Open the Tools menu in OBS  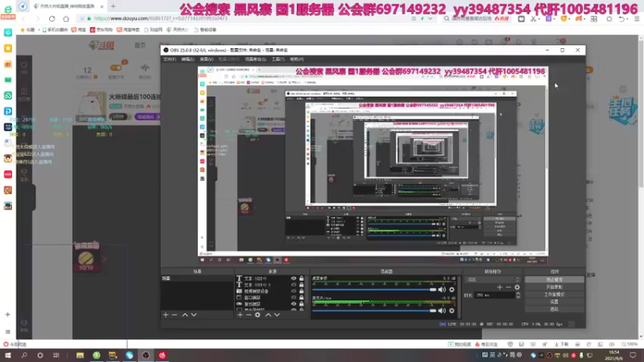coord(278,59)
